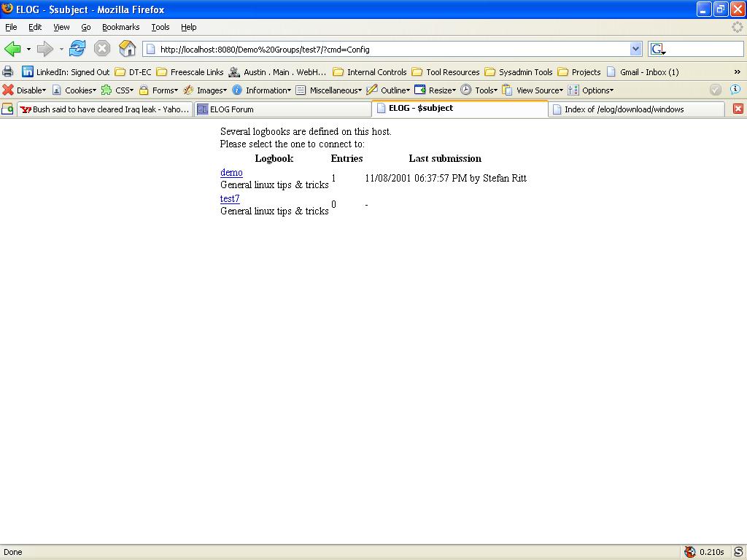Open the Projects bookmark folder
747x560 pixels.
coord(578,72)
